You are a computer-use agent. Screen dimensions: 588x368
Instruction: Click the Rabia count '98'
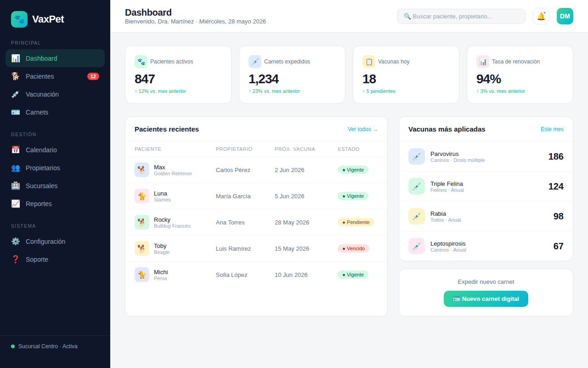click(x=558, y=216)
